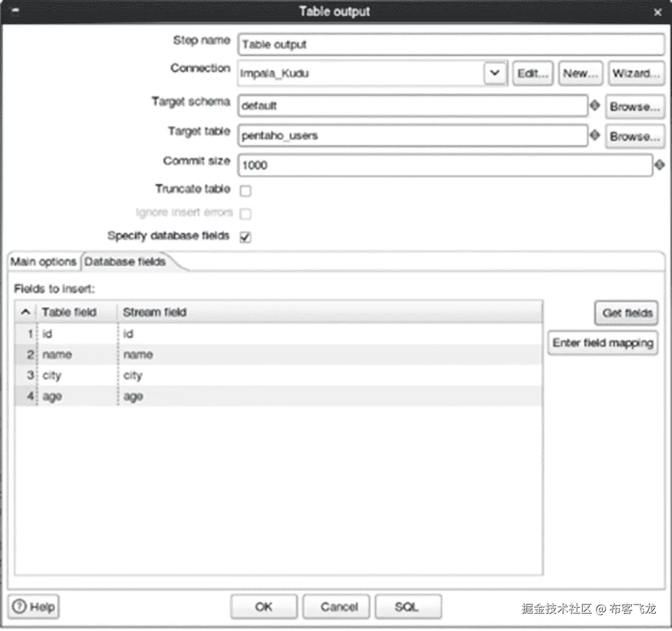
Task: Select row number 1 in fields table
Action: 26,334
